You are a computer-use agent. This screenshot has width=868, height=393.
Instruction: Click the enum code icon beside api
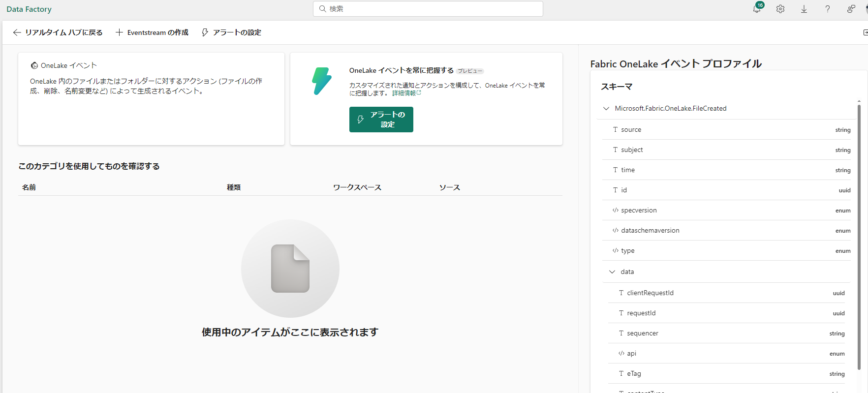pyautogui.click(x=621, y=353)
